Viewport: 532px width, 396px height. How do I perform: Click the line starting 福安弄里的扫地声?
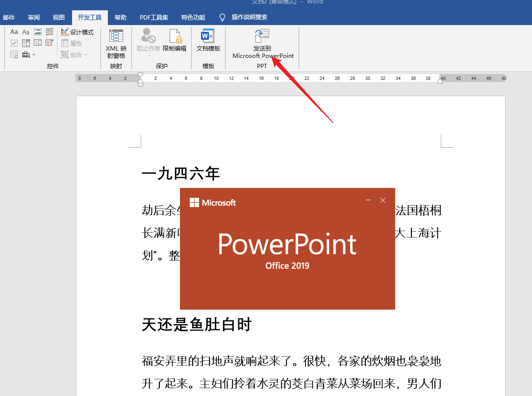(x=291, y=361)
